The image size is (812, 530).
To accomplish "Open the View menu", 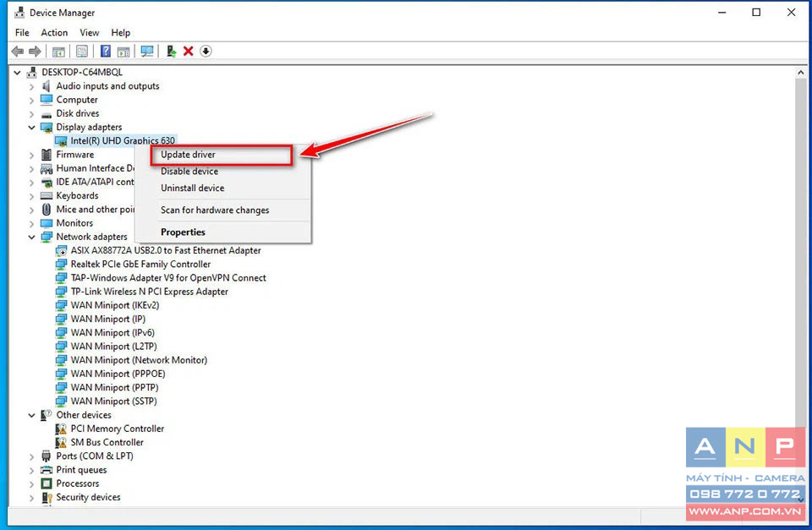I will click(x=89, y=33).
